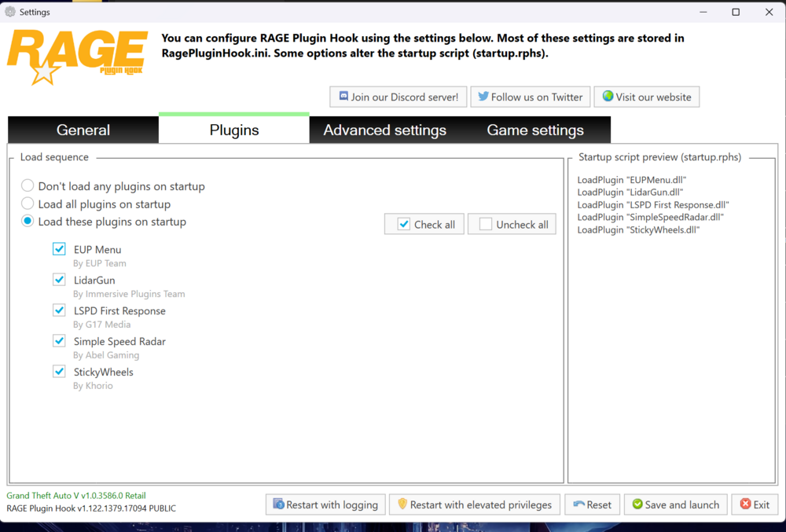Click the Uncheck all button
786x532 pixels.
pyautogui.click(x=512, y=224)
